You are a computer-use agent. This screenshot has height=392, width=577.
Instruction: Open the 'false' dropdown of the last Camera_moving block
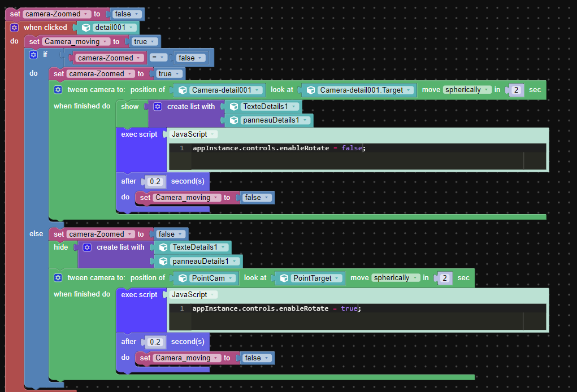pos(257,358)
